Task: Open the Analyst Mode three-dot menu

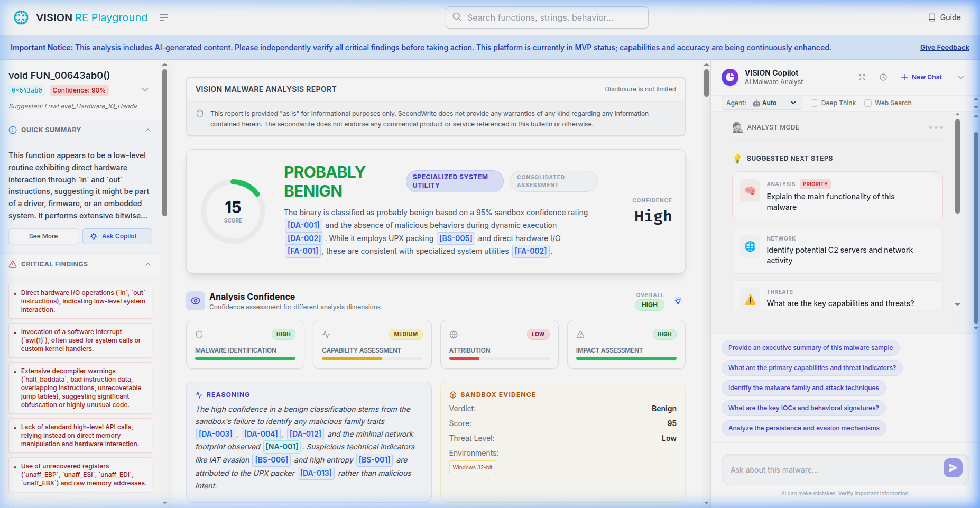Action: coord(936,127)
